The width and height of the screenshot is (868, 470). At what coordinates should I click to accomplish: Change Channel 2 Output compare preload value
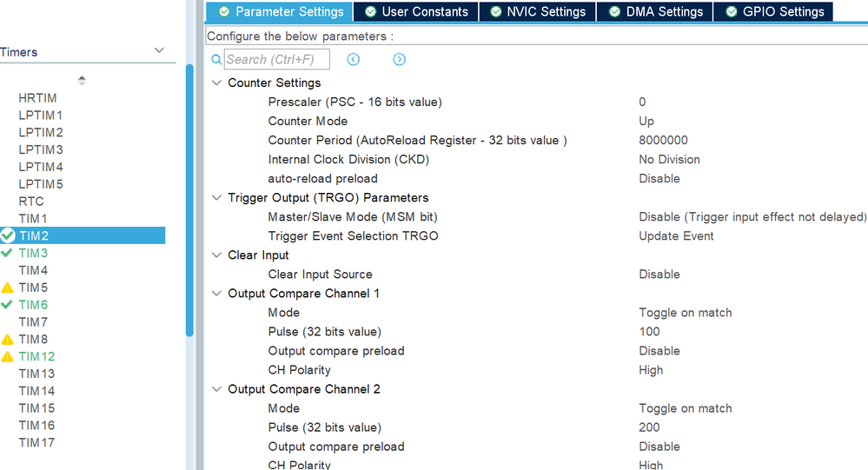659,447
